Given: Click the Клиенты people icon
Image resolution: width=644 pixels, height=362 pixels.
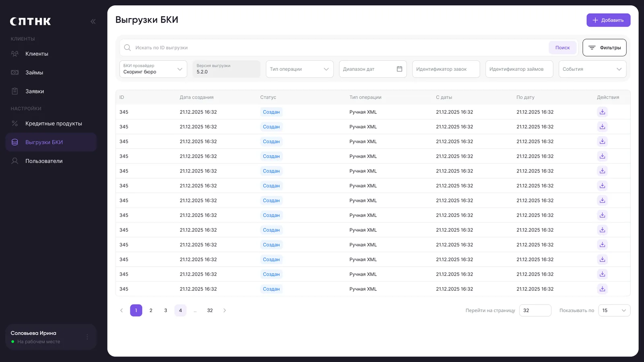Looking at the screenshot, I should click(15, 54).
